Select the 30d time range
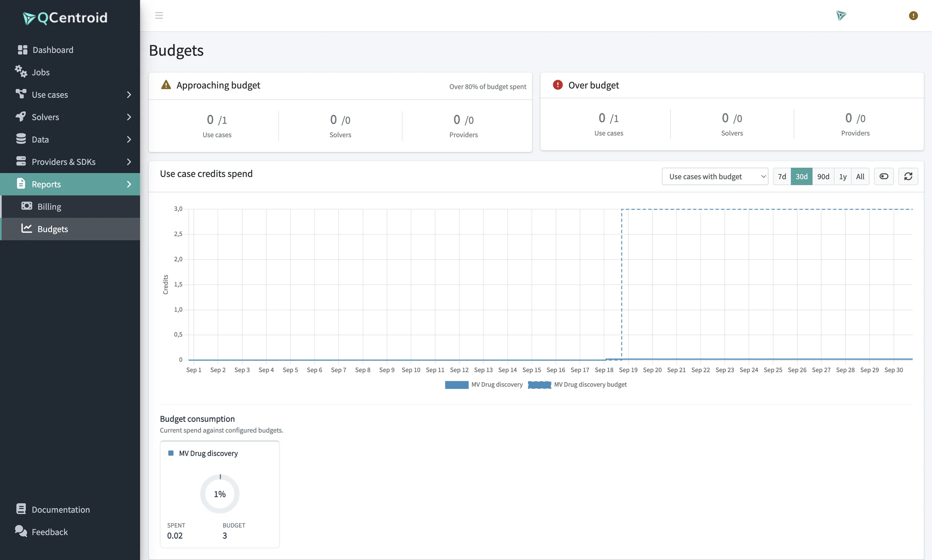The image size is (932, 560). [x=801, y=176]
